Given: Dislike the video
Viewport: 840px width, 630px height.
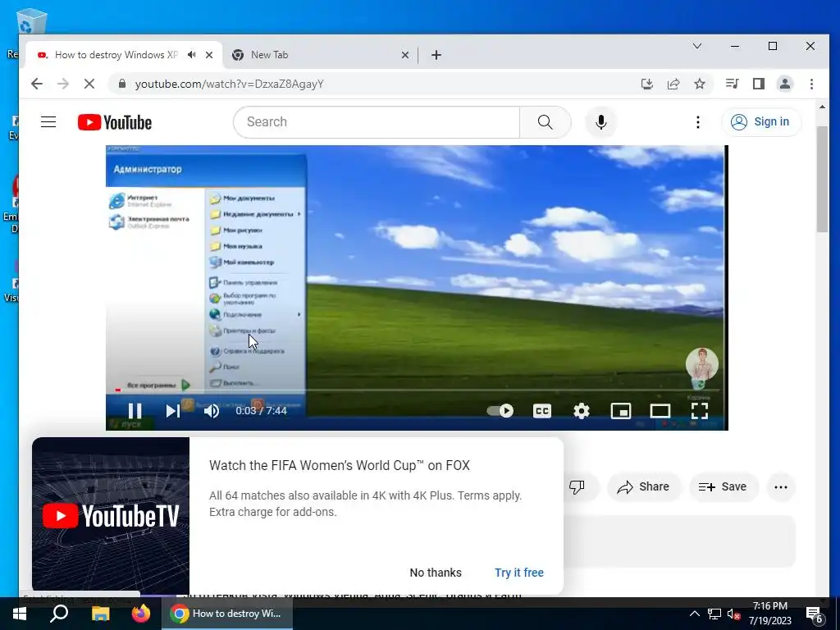Looking at the screenshot, I should tap(577, 487).
